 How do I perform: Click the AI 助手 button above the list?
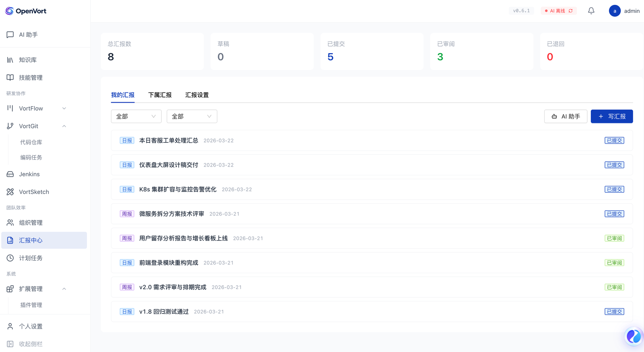coord(566,116)
